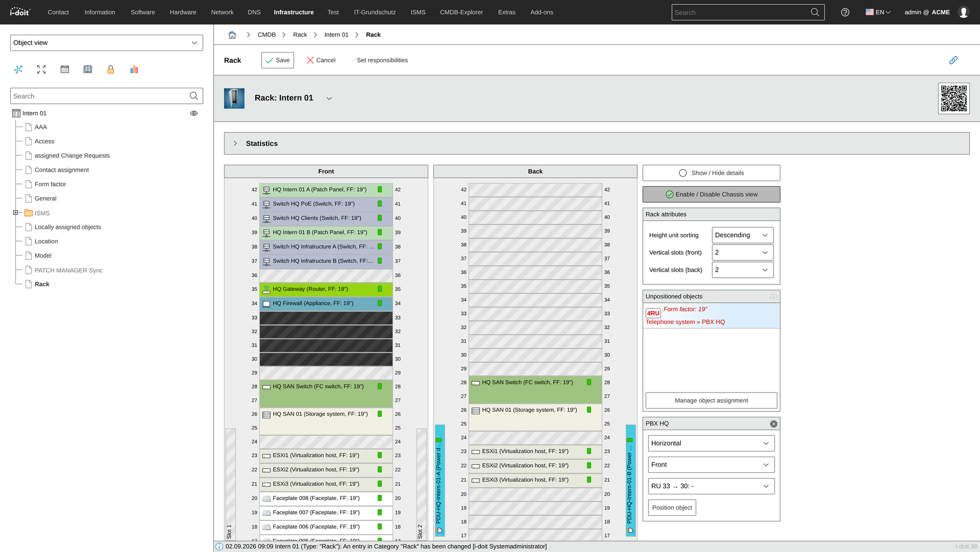Click the green status indicator of HQ Gateway
This screenshot has width=980, height=552.
380,289
